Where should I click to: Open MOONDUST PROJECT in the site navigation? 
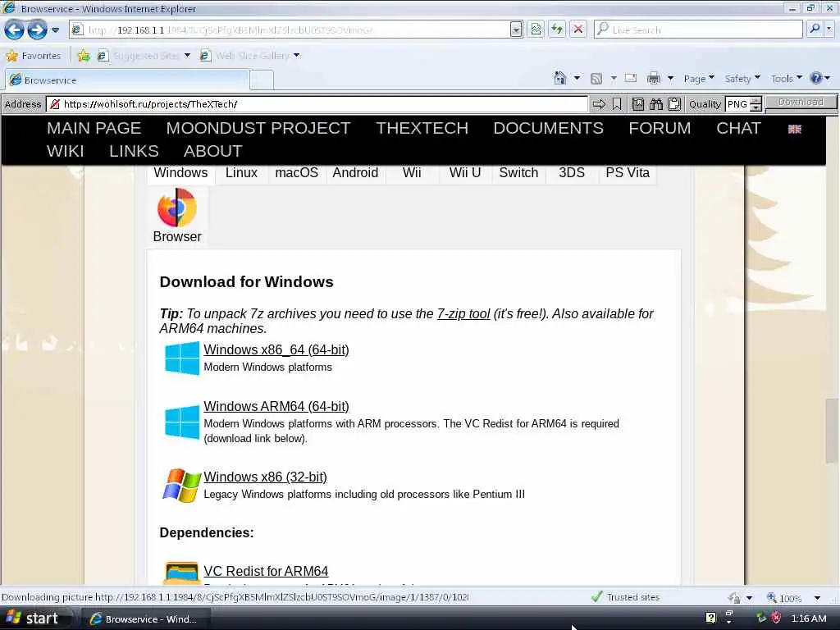click(x=258, y=128)
